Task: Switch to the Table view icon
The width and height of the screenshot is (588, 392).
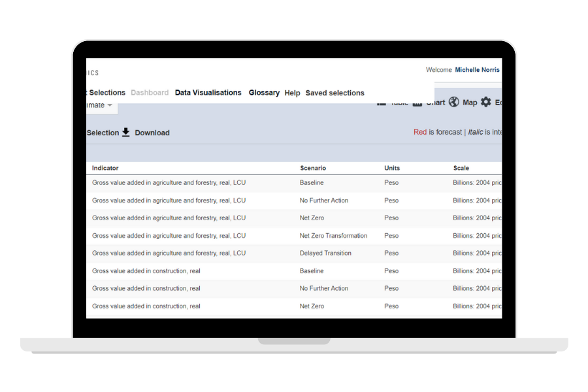Action: (x=382, y=103)
